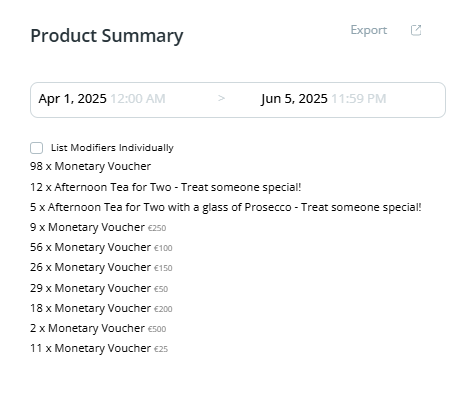Screen dimensions: 476x402
Task: Select the 56 x Monetary Voucher €100 row
Action: click(101, 247)
